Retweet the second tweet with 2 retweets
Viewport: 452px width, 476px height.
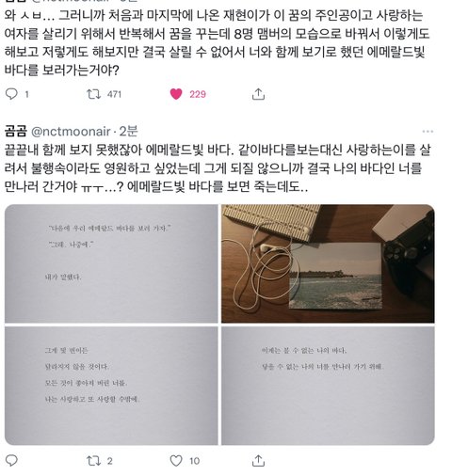[x=93, y=461]
